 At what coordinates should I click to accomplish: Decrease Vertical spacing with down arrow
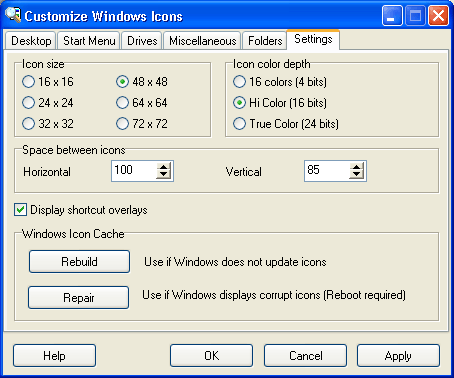tap(356, 175)
